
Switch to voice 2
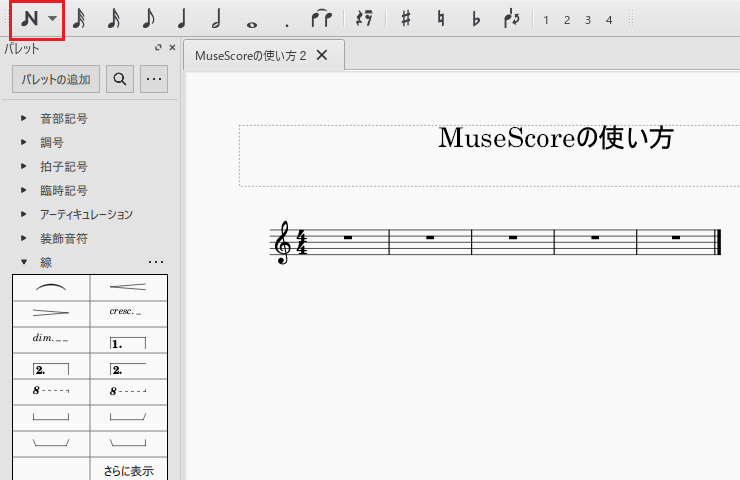[567, 20]
